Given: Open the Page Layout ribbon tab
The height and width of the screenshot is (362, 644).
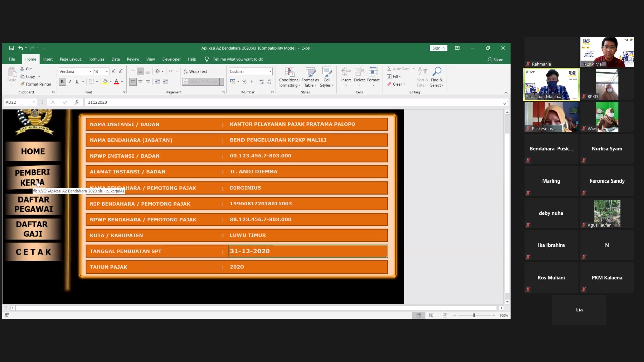Looking at the screenshot, I should tap(70, 59).
